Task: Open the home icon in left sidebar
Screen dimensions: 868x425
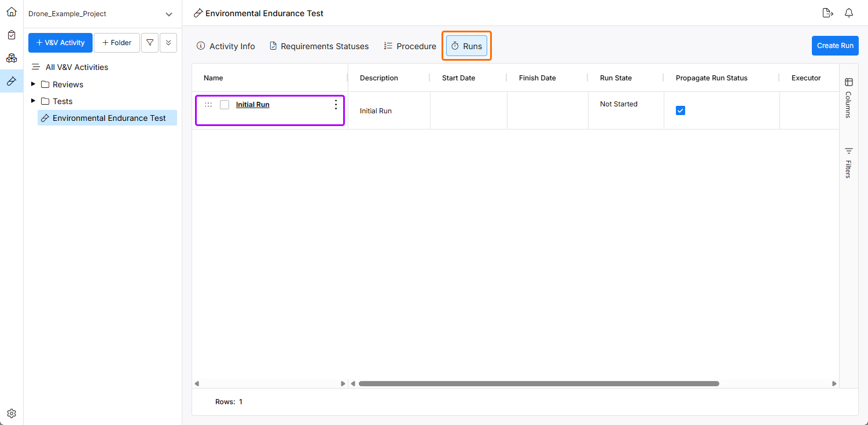Action: tap(12, 12)
